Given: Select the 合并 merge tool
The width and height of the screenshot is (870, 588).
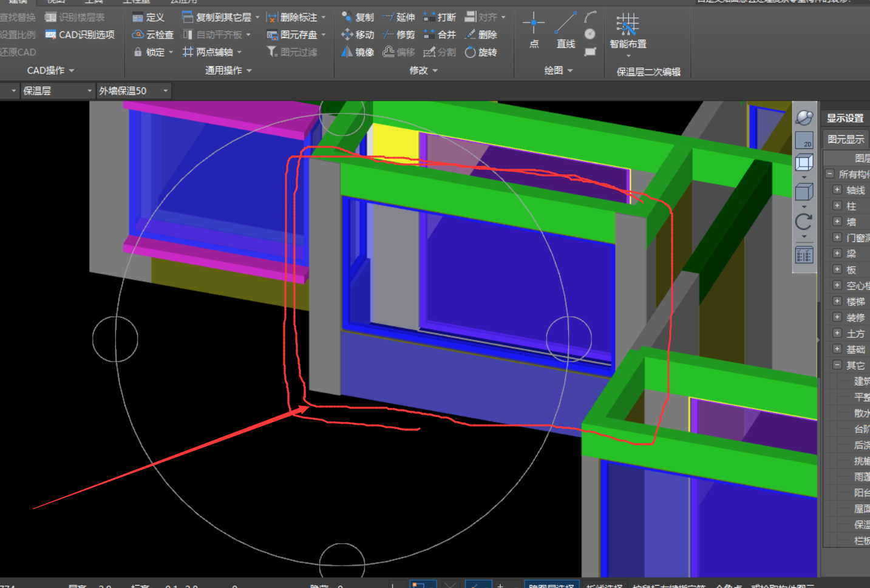Looking at the screenshot, I should click(x=440, y=35).
